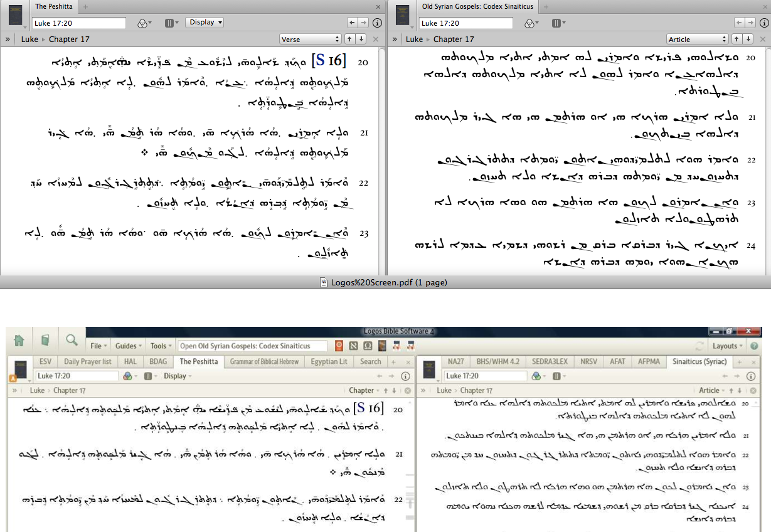
Task: Click Chapter 17 breadcrumb in lower Sinaiticus panel
Action: (476, 390)
